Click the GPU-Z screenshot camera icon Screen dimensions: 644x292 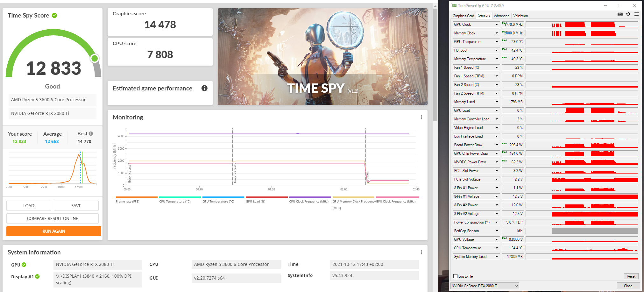[620, 14]
